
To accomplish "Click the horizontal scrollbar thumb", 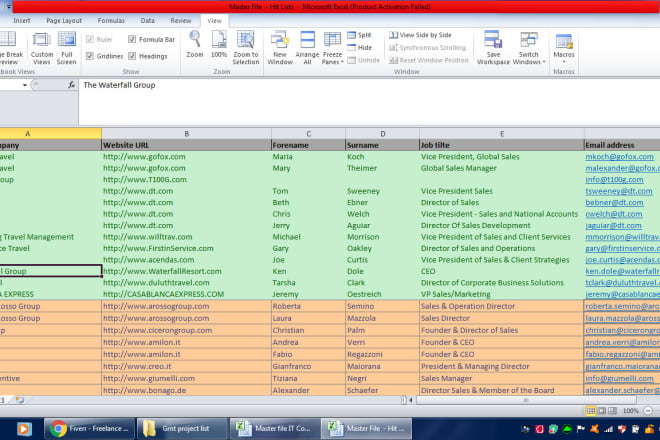I will point(525,400).
